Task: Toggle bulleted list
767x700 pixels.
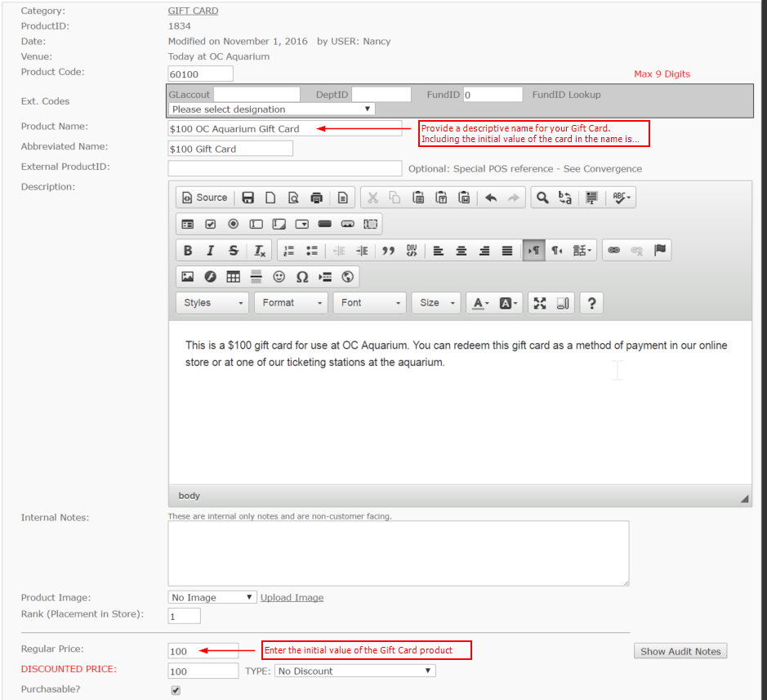Action: tap(311, 251)
